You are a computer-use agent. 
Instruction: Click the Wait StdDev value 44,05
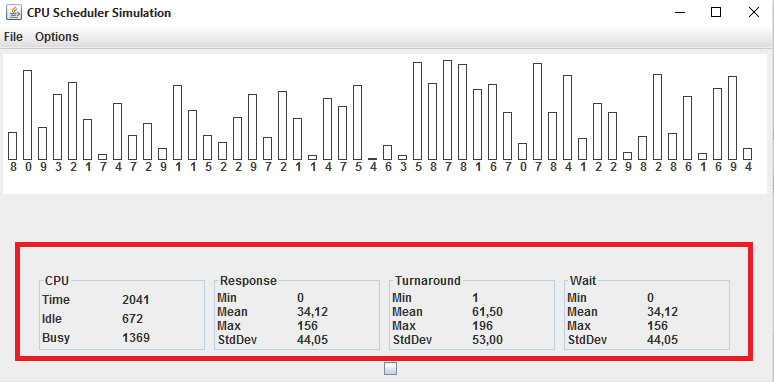click(662, 340)
